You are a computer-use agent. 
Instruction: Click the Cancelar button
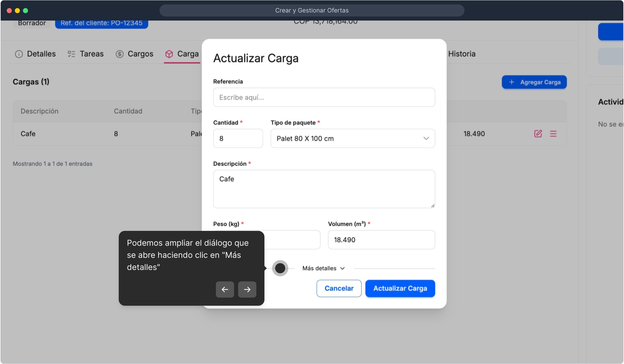pos(339,289)
